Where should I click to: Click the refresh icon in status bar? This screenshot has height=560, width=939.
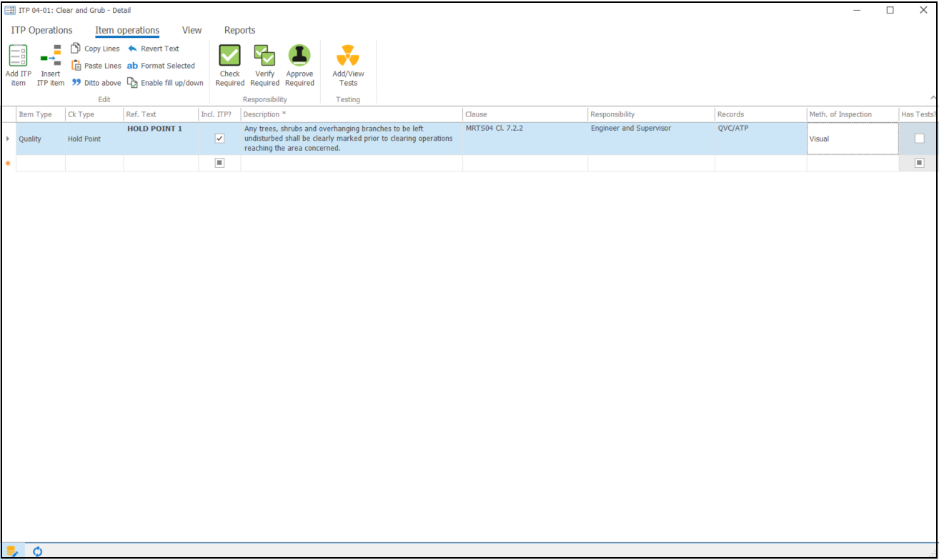38,551
